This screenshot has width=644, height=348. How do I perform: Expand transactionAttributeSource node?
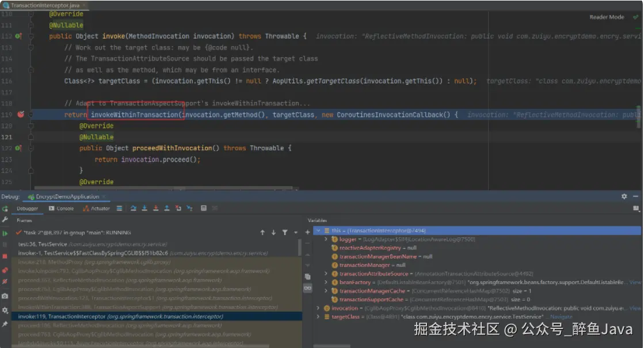coord(326,274)
